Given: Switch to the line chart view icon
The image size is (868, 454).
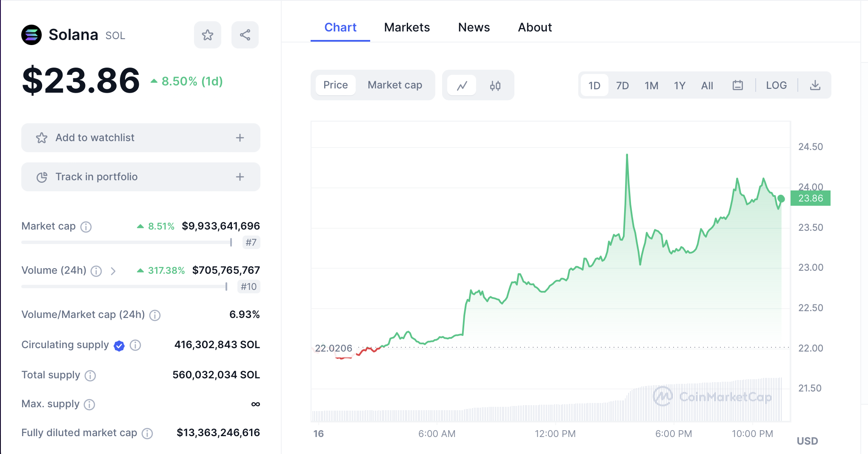Looking at the screenshot, I should tap(462, 85).
